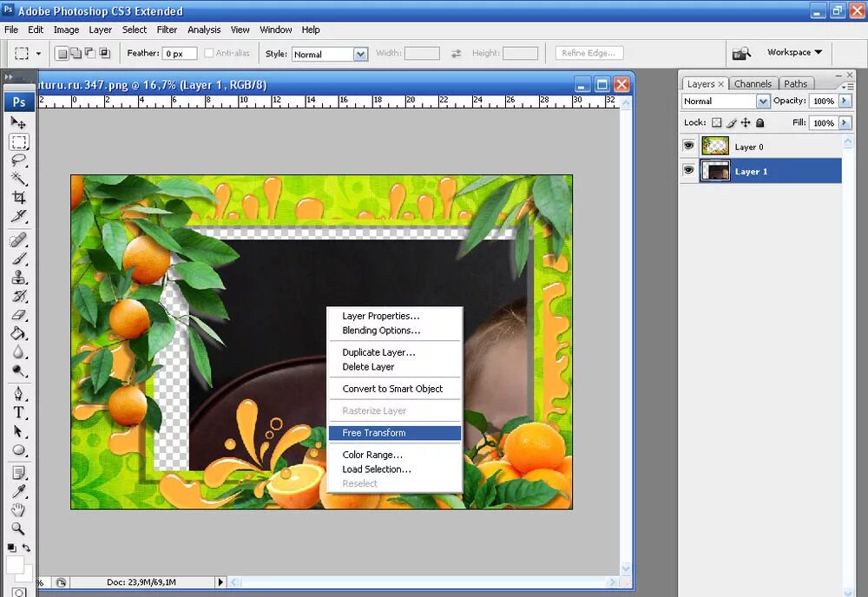Select the Blur tool
Screen dimensions: 868x597
pos(18,352)
